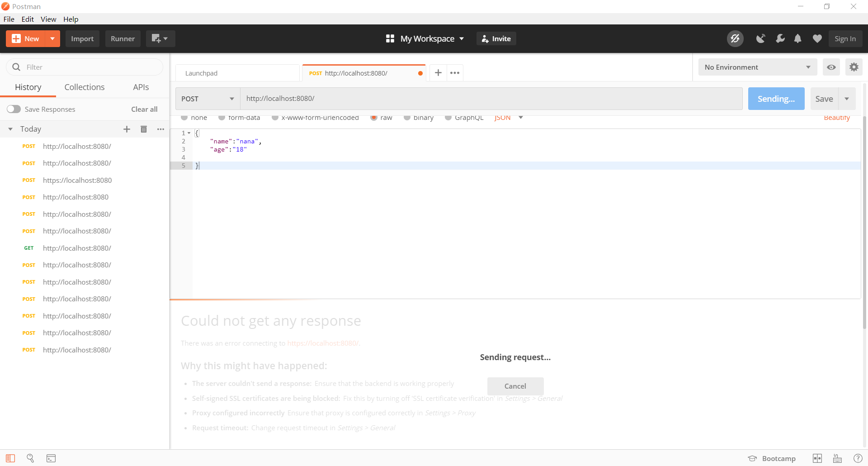Open the https://localhost:8080 history entry
The image size is (868, 466).
(85, 180)
